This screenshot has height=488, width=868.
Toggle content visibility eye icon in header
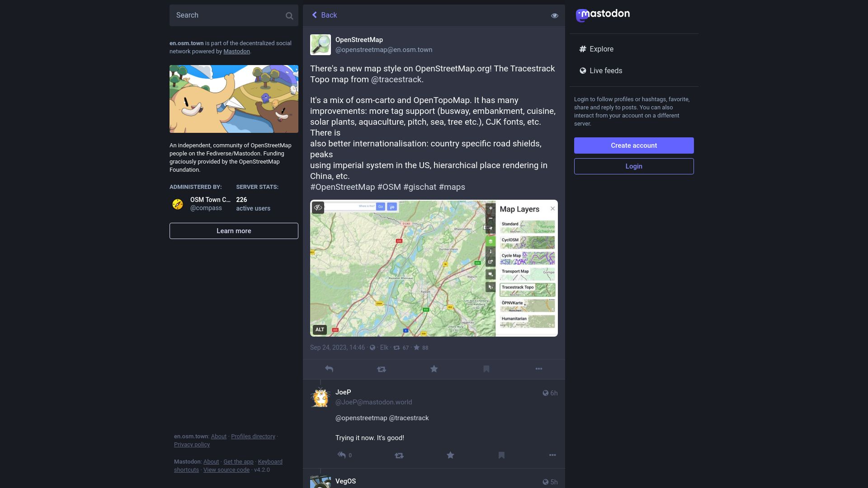(555, 16)
